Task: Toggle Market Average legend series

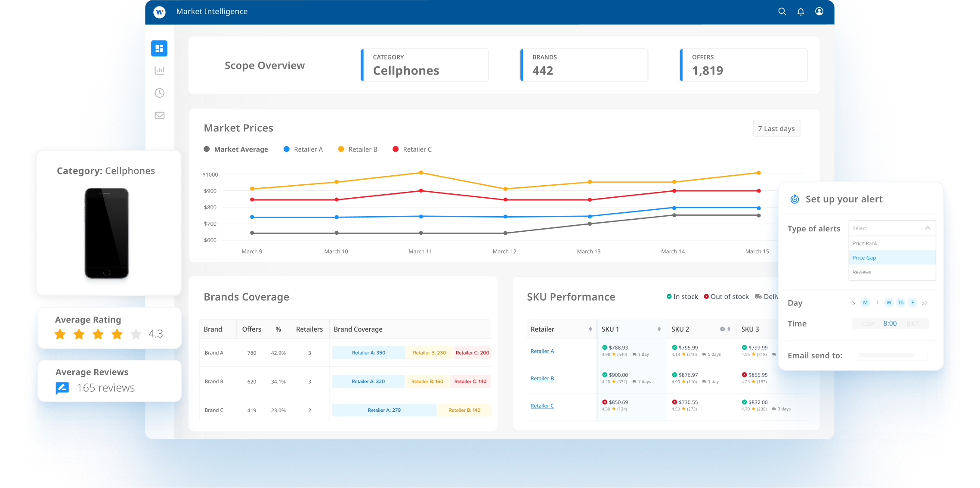Action: 236,149
